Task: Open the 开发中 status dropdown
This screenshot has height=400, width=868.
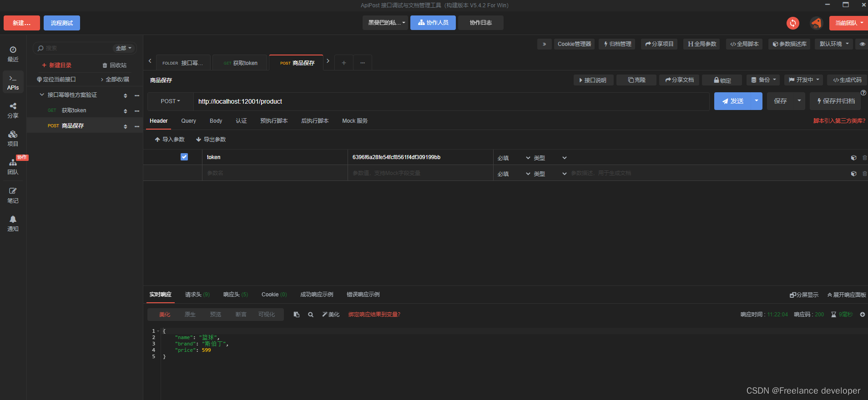Action: (804, 80)
